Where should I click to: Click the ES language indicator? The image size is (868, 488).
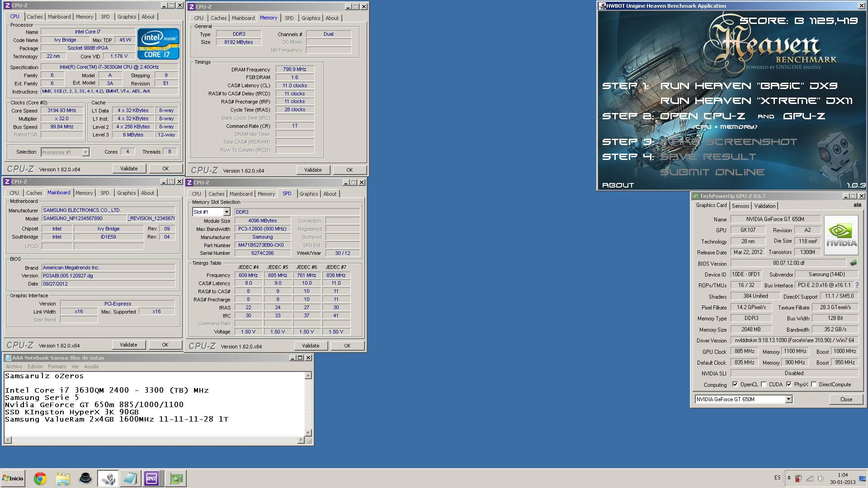coord(777,478)
